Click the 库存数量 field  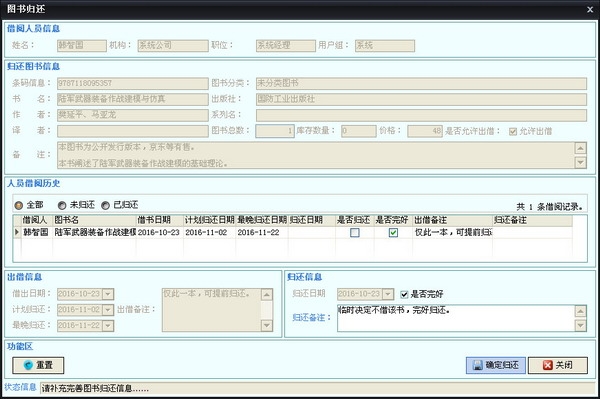coord(359,131)
